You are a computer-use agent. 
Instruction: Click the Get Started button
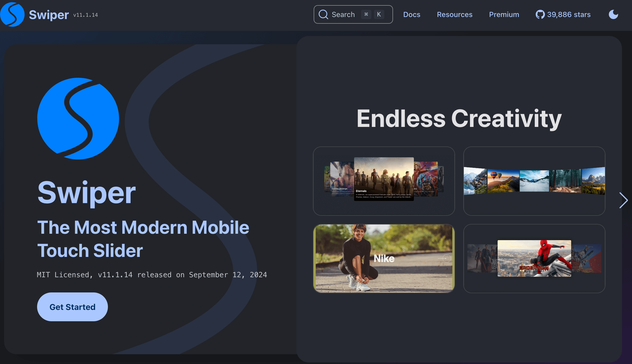[72, 307]
